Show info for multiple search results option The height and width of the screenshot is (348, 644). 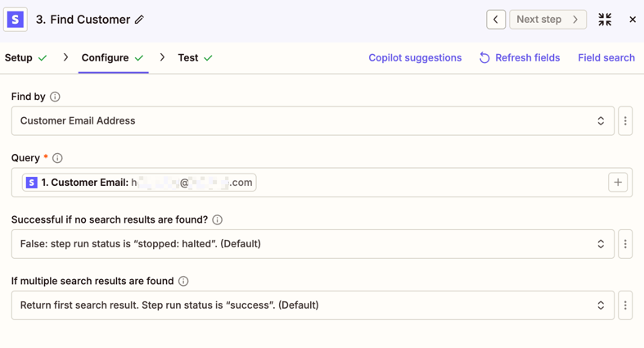point(183,281)
